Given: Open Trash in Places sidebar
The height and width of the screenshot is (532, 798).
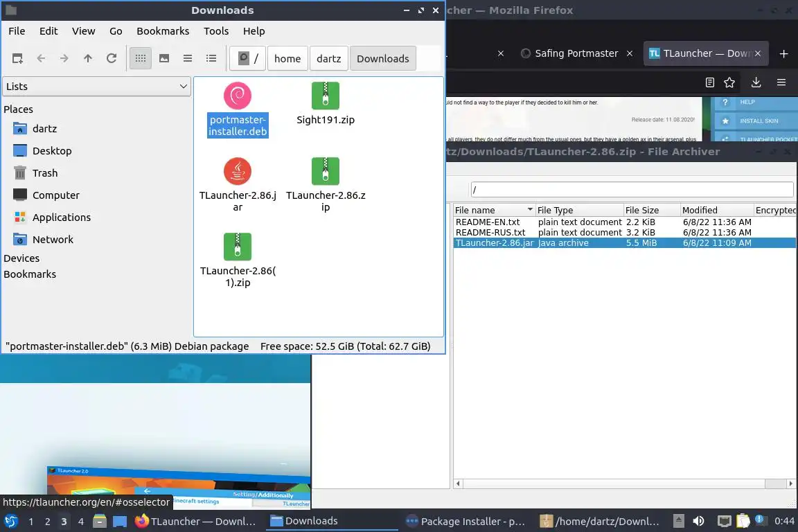Looking at the screenshot, I should click(35, 173).
